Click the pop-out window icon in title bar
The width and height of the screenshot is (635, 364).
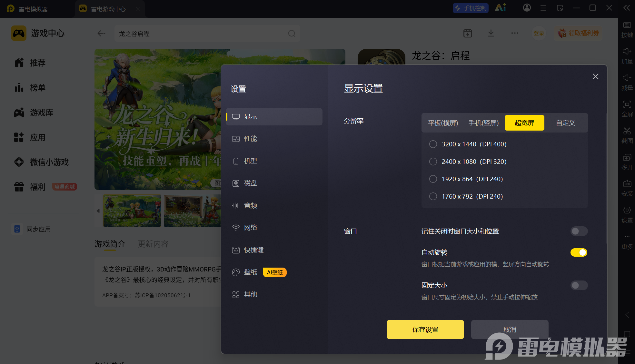tap(560, 8)
